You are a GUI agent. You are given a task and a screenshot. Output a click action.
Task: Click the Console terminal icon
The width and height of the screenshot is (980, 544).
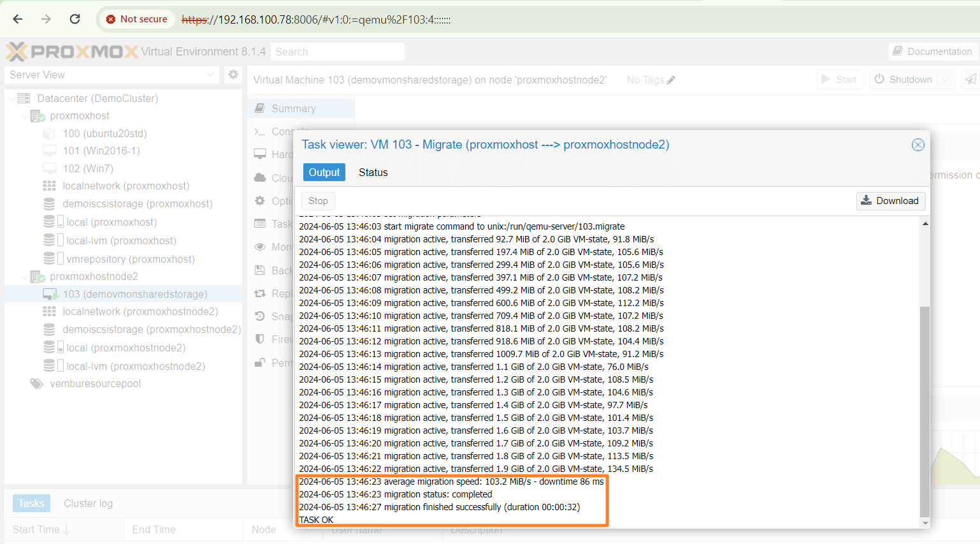click(x=260, y=131)
